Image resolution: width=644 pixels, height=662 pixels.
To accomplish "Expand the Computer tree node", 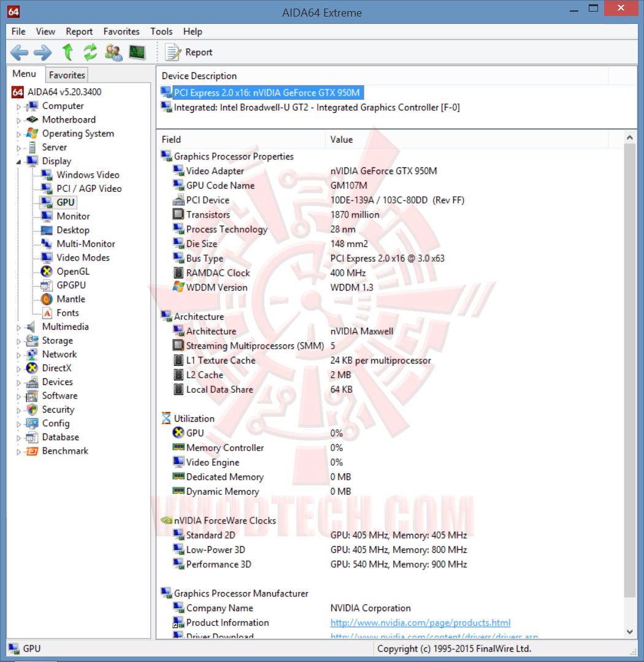I will click(x=18, y=107).
